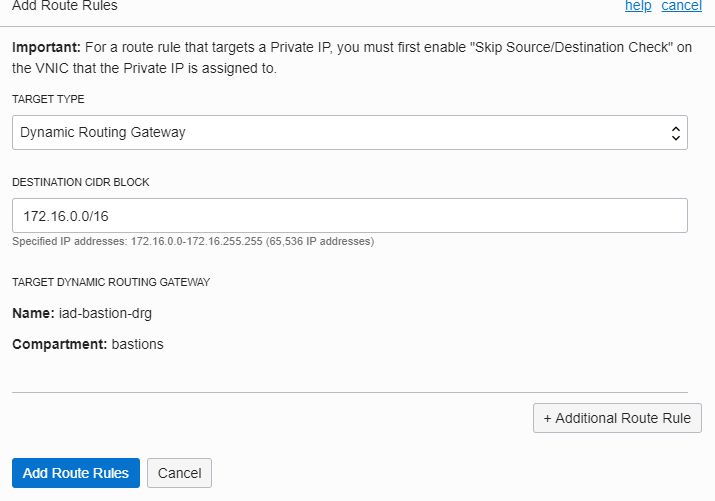Focus the Destination CIDR Block field
Image resolution: width=715 pixels, height=501 pixels.
(x=350, y=215)
